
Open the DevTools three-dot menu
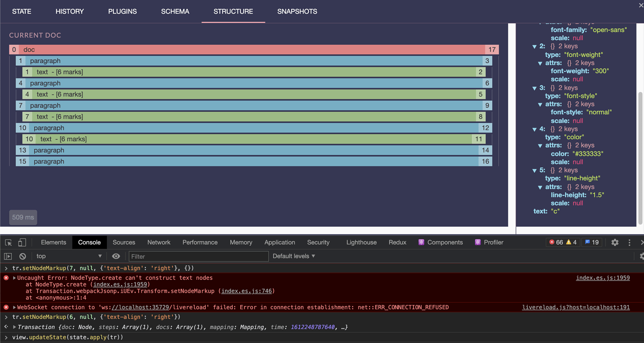click(629, 242)
